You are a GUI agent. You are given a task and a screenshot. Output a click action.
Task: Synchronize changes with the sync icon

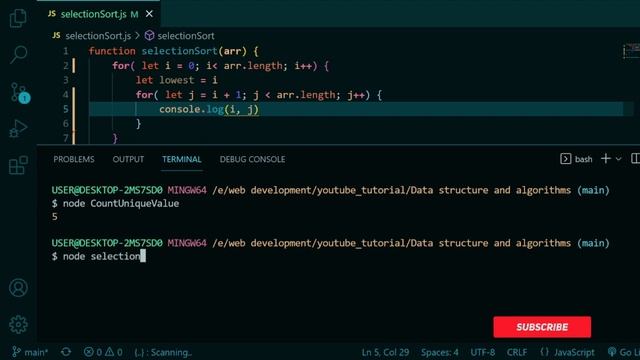coord(66,352)
